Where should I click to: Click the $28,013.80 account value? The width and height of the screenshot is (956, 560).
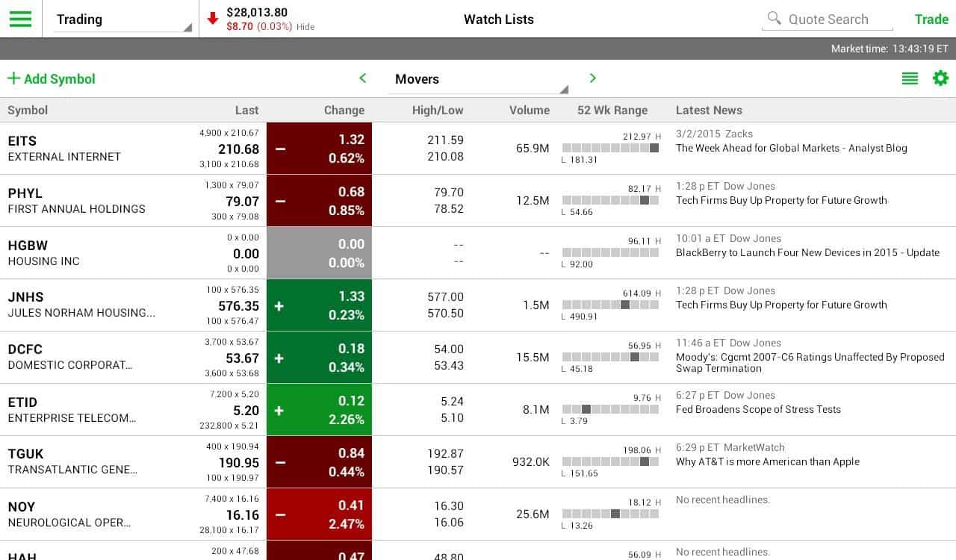tap(257, 12)
